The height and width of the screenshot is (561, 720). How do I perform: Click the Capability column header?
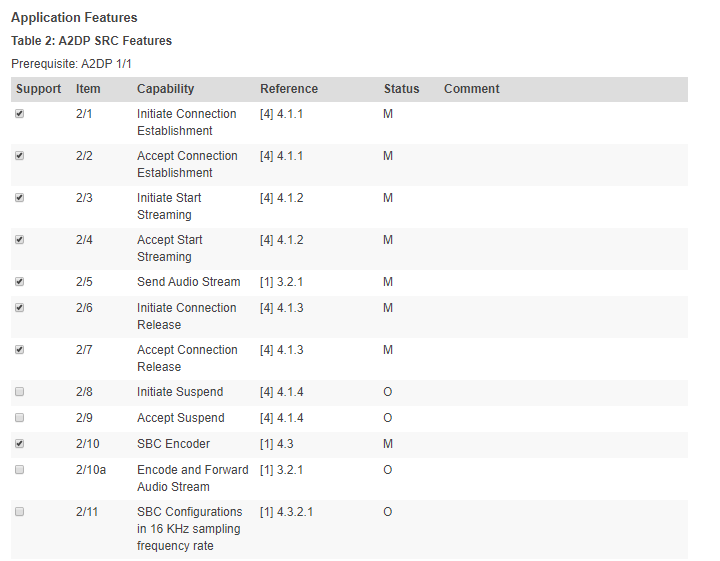165,89
